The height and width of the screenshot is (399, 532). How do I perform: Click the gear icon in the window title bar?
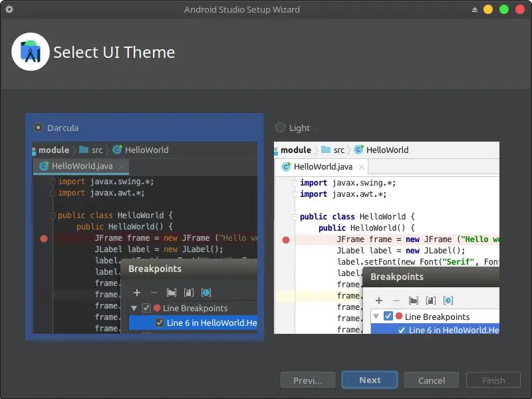pos(9,9)
